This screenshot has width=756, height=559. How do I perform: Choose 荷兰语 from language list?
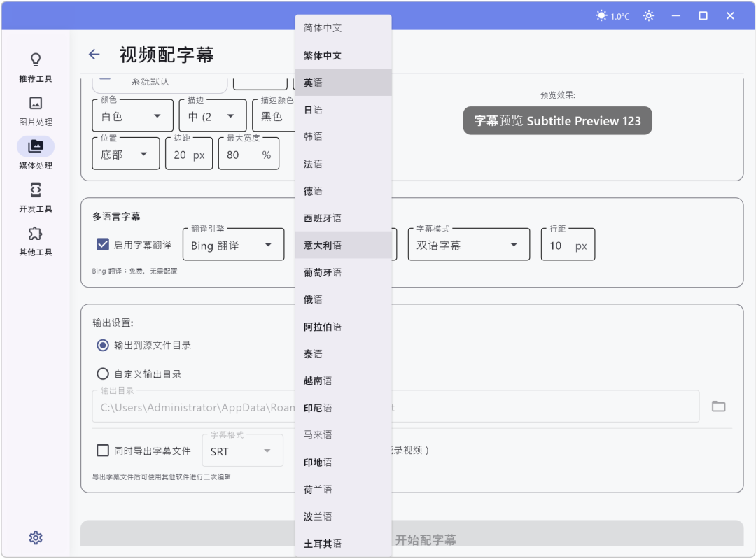343,489
